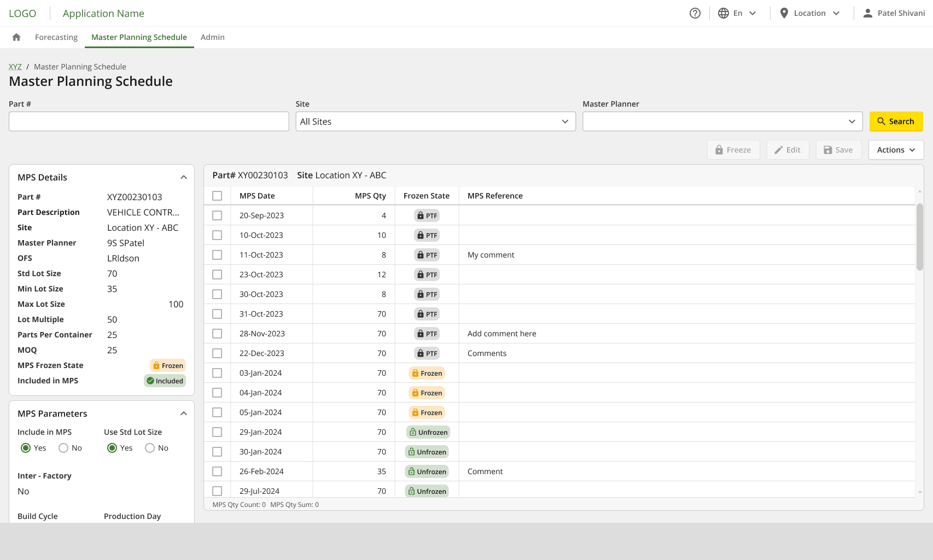The height and width of the screenshot is (560, 933).
Task: Click the Frozen badge for 04-Jan-2024
Action: (x=427, y=393)
